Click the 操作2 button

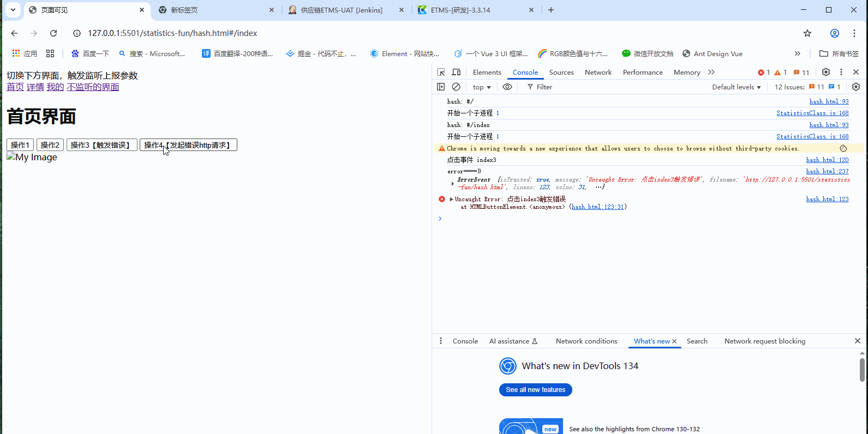(x=50, y=145)
